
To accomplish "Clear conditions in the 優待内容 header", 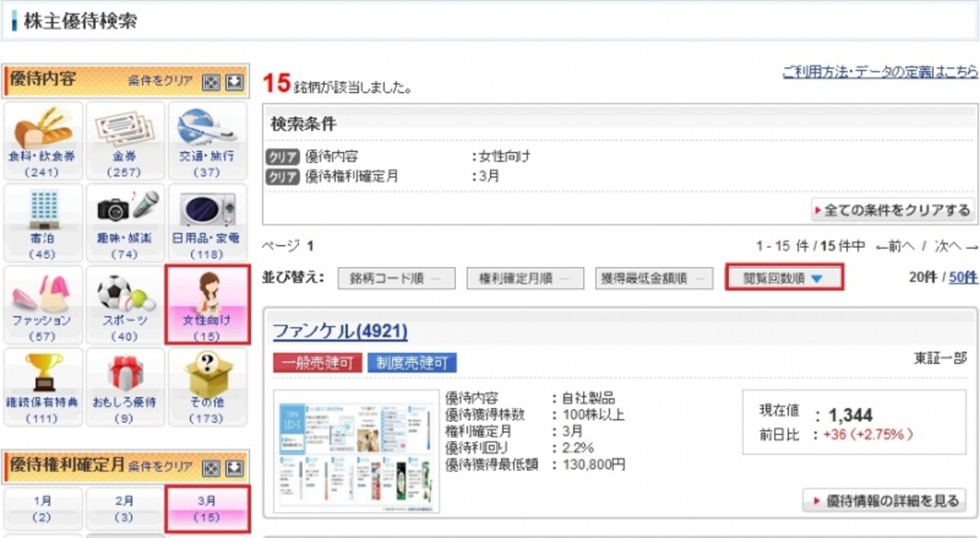I will pos(161,82).
